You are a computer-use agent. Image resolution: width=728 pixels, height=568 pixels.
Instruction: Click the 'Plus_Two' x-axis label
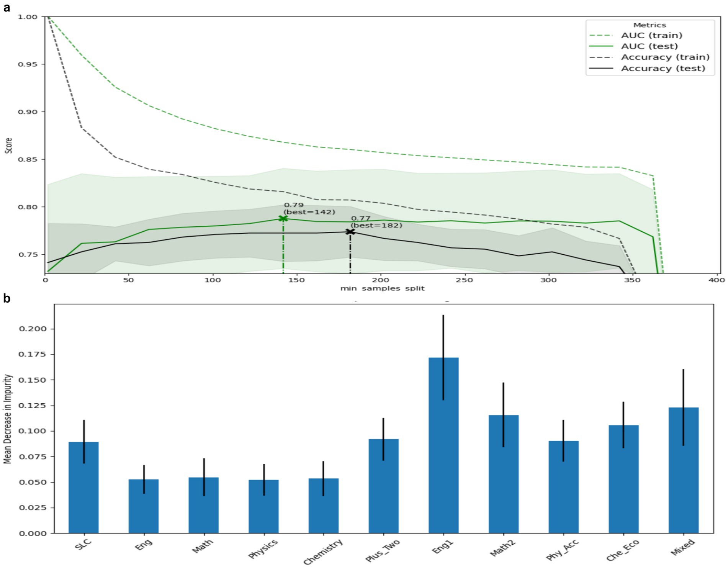click(x=383, y=551)
